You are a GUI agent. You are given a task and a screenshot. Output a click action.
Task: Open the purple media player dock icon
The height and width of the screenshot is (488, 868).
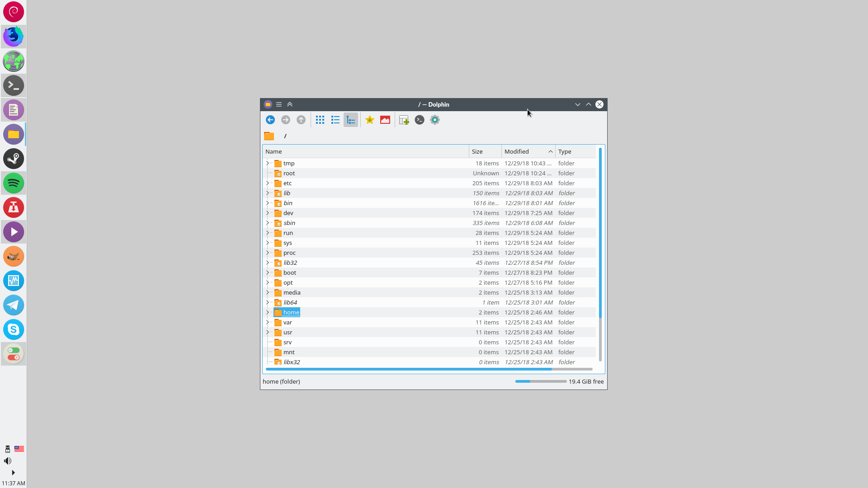[14, 232]
